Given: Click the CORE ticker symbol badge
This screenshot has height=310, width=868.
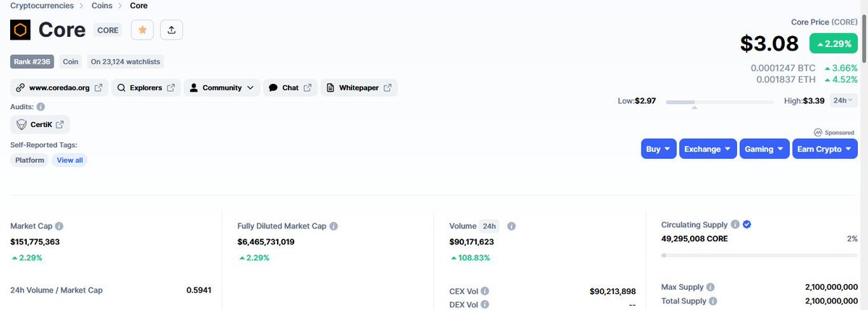Looking at the screenshot, I should pyautogui.click(x=108, y=30).
